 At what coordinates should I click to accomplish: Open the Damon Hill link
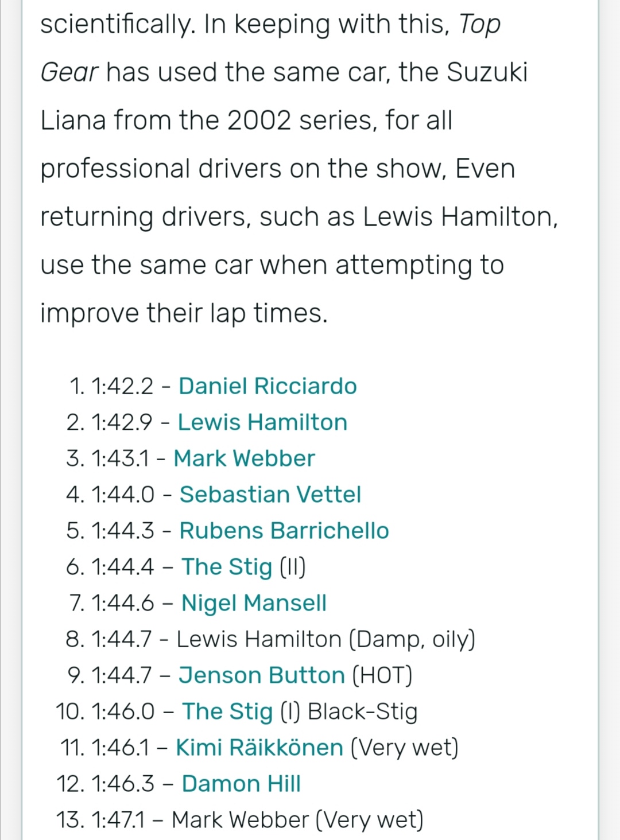tap(241, 784)
